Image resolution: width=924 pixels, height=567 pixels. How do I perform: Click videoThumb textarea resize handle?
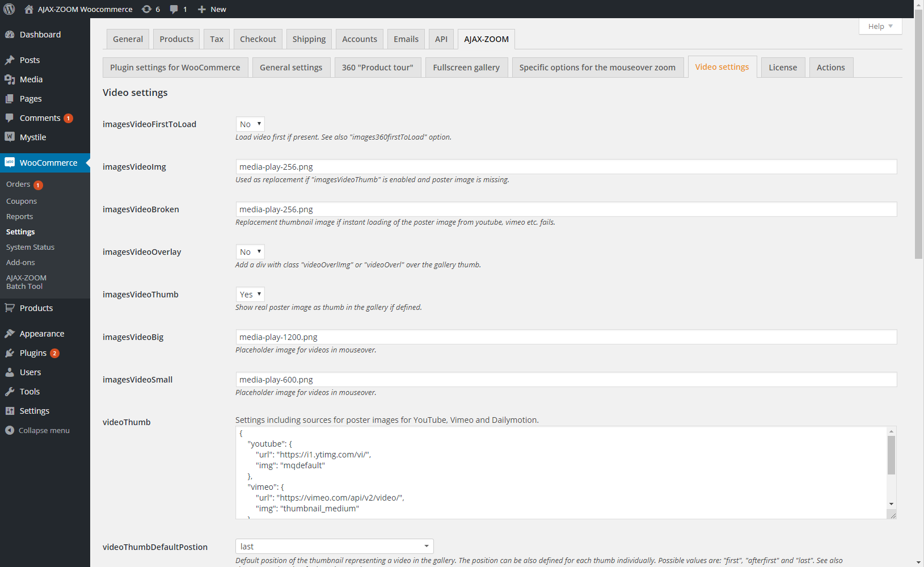(892, 514)
